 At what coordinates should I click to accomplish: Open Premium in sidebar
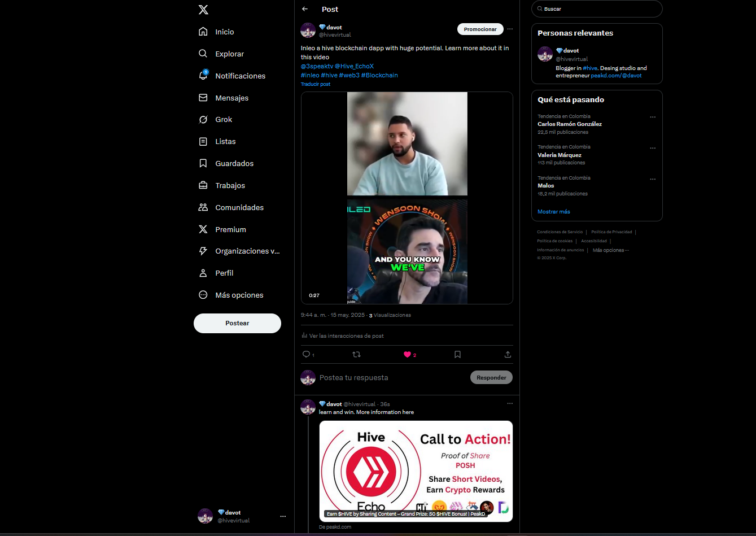[222, 229]
